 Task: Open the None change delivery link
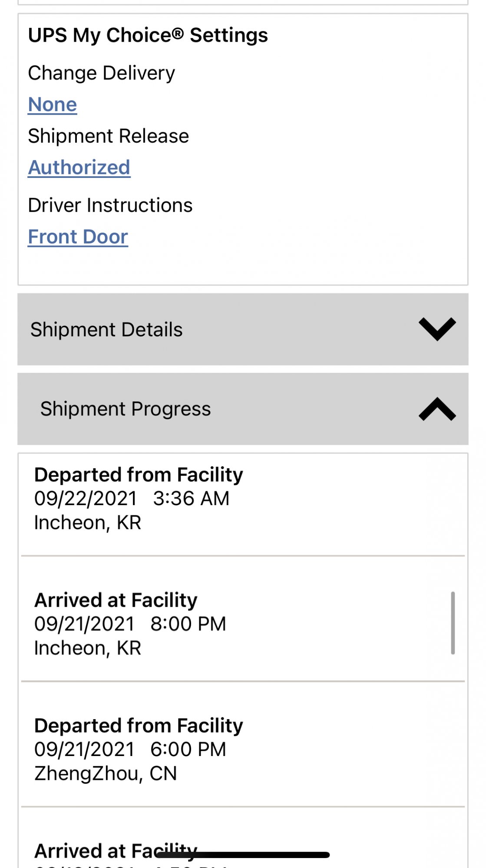[53, 105]
